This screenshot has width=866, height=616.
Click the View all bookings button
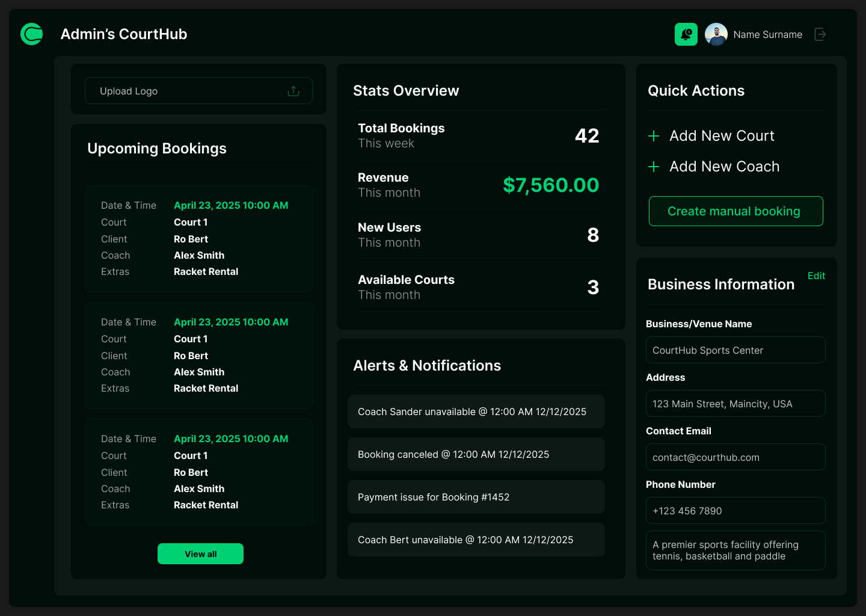[x=200, y=554]
